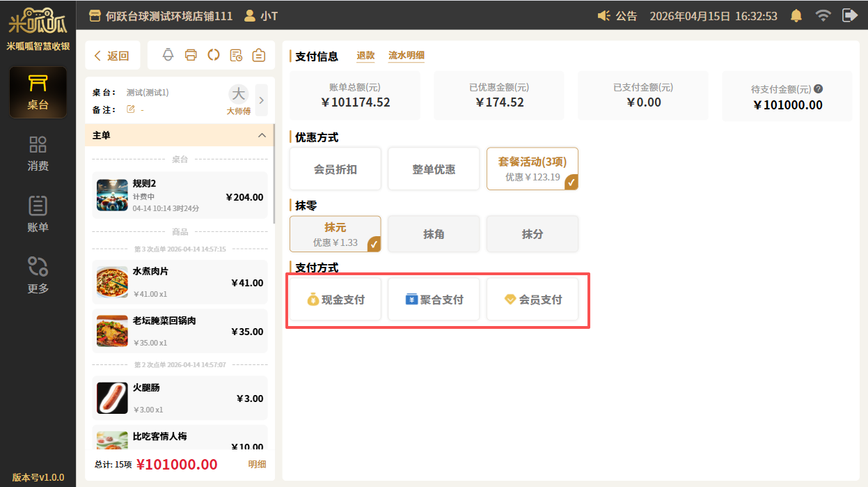This screenshot has height=487, width=868.
Task: Toggle the 套餐活动(3项) discount
Action: coord(532,169)
